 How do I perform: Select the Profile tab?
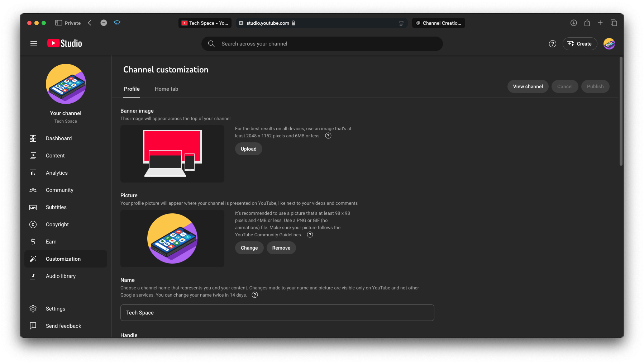point(132,89)
